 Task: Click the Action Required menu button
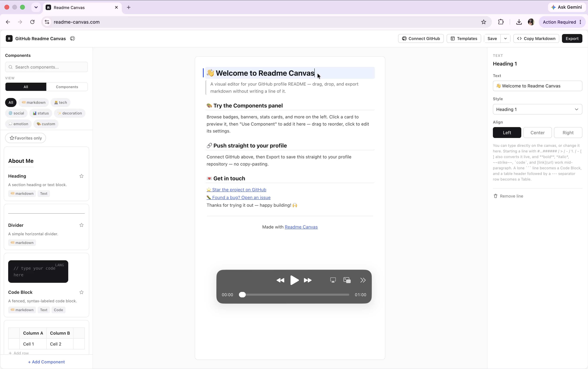(562, 22)
